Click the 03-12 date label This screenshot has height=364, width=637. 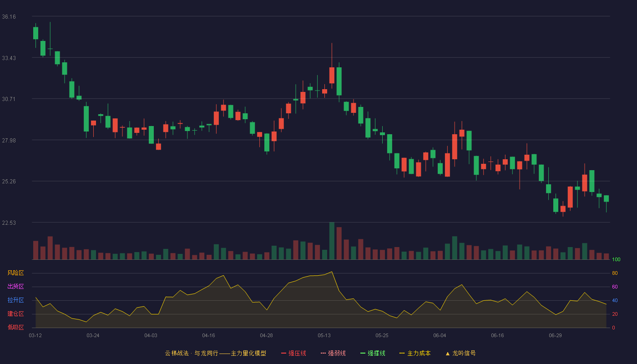35,335
